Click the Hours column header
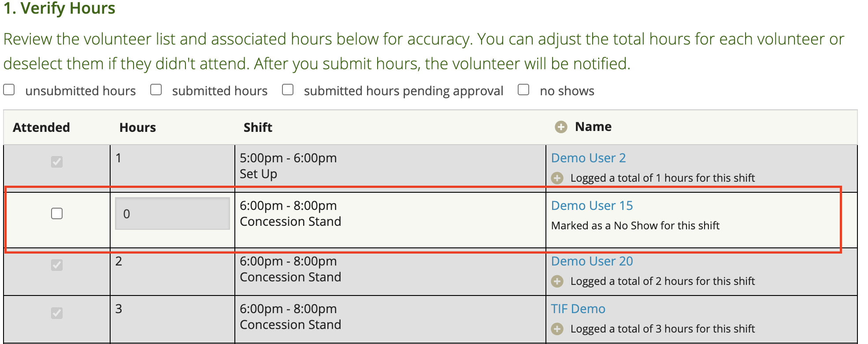Image resolution: width=868 pixels, height=344 pixels. [x=137, y=127]
